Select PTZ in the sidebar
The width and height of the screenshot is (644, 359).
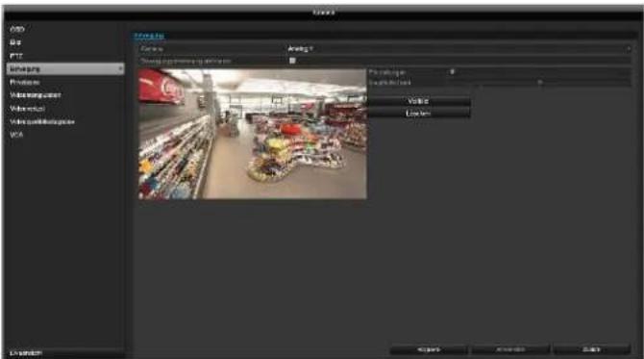[x=16, y=56]
